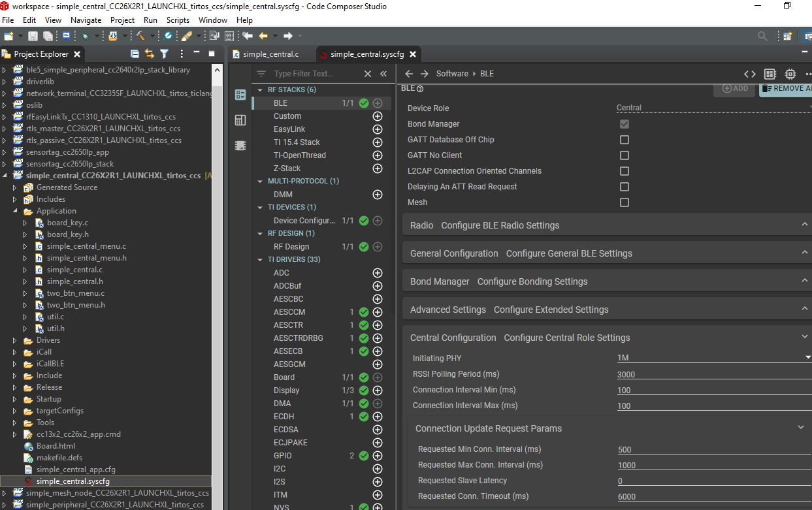Check L2CAP Connection Oriented Channels option
Image resolution: width=812 pixels, height=510 pixels.
625,171
